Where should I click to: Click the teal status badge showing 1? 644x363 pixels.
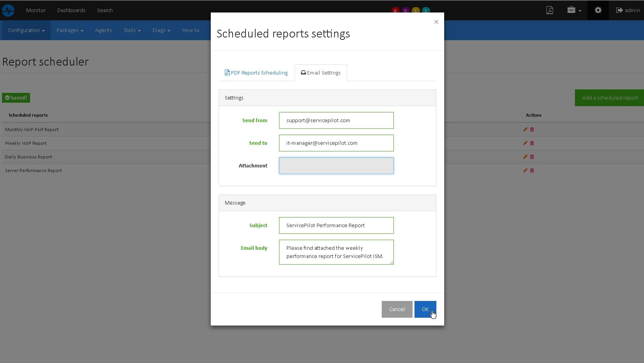pos(426,11)
